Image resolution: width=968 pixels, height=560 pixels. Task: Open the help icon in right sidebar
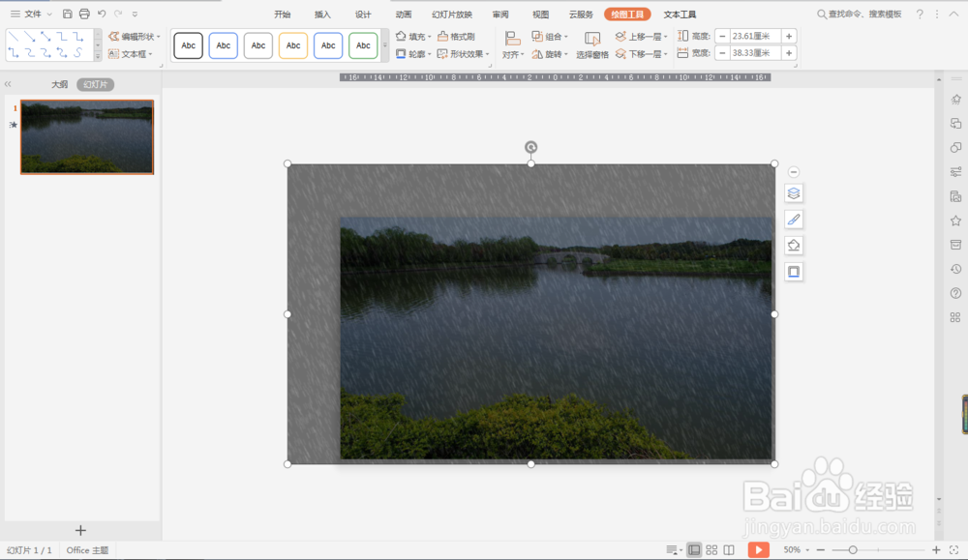[x=955, y=294]
